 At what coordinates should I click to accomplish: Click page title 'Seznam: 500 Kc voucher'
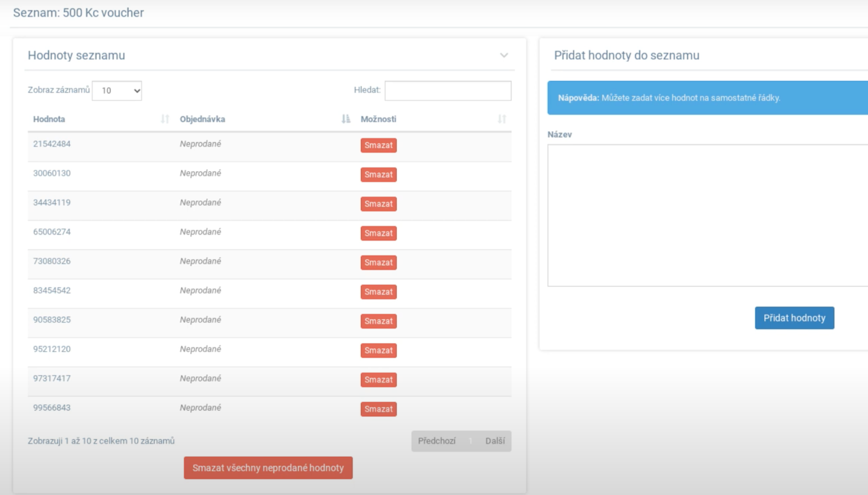tap(78, 12)
